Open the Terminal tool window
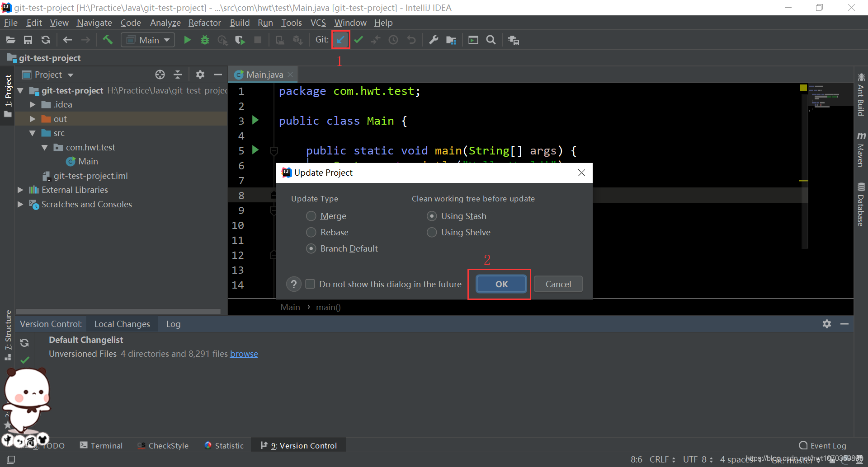This screenshot has width=868, height=467. point(101,445)
